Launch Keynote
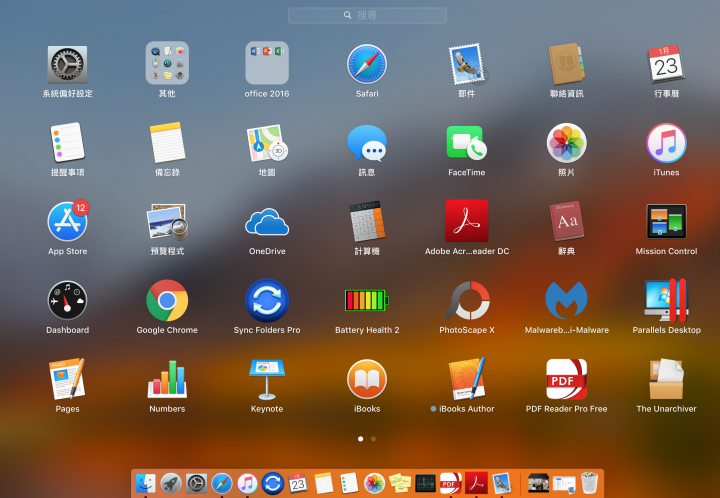The height and width of the screenshot is (498, 720). pyautogui.click(x=267, y=379)
